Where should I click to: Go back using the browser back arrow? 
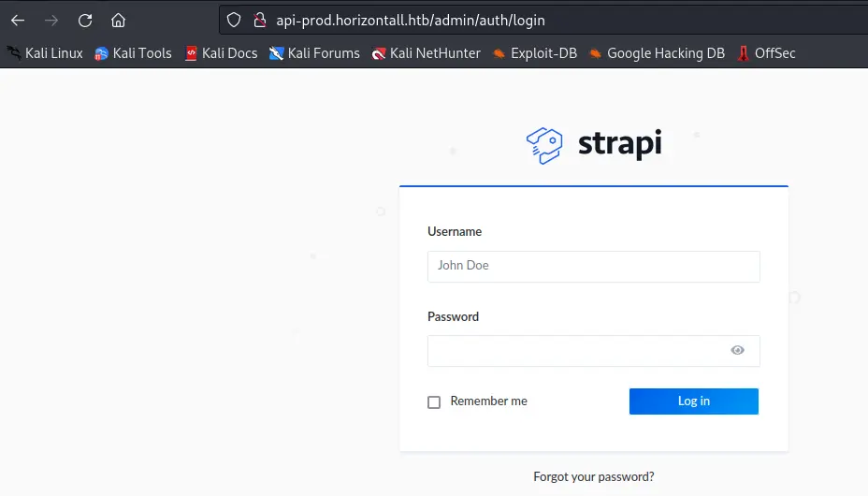coord(18,21)
